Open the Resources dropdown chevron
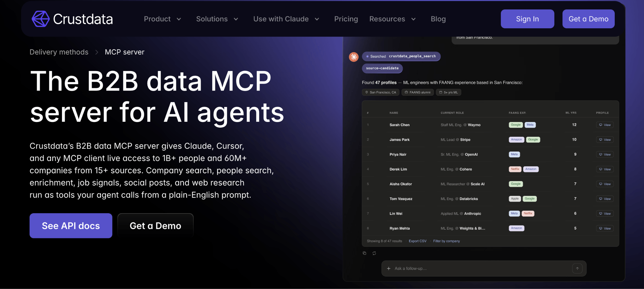This screenshot has width=644, height=289. point(414,19)
